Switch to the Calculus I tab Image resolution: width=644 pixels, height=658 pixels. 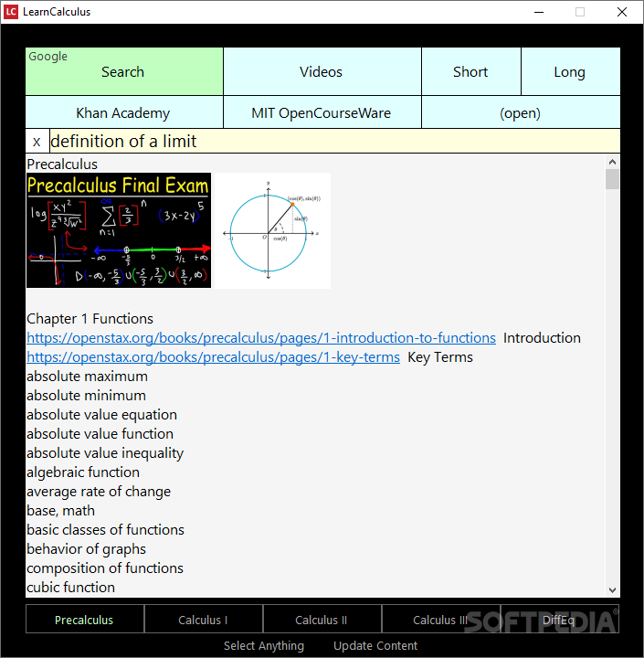pyautogui.click(x=204, y=620)
